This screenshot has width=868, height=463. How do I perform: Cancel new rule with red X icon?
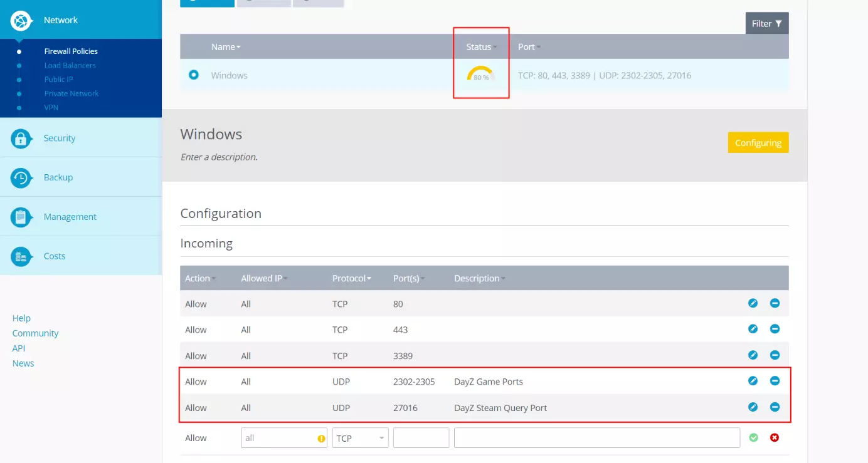click(775, 437)
